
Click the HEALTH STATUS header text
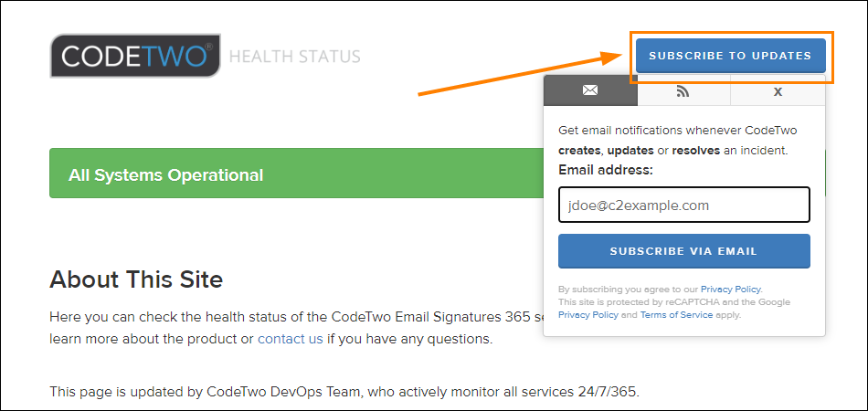click(294, 57)
